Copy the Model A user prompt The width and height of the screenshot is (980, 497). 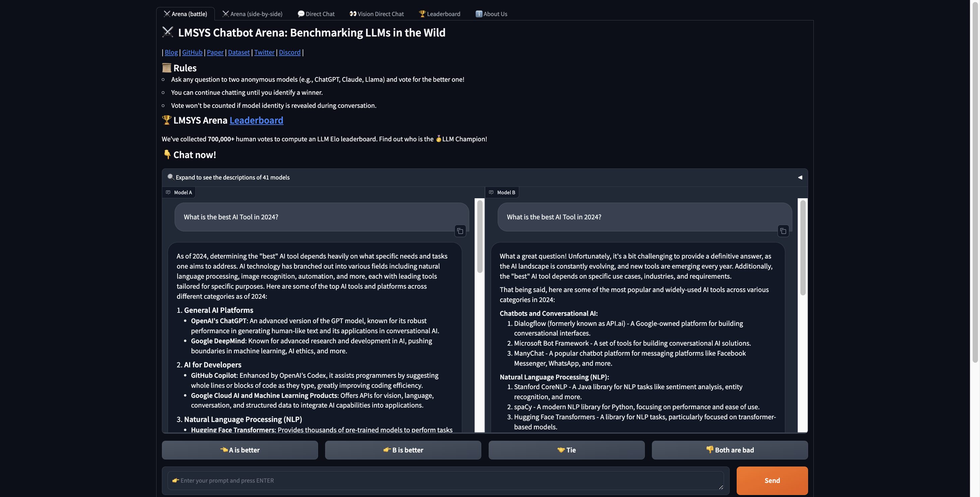click(x=460, y=231)
